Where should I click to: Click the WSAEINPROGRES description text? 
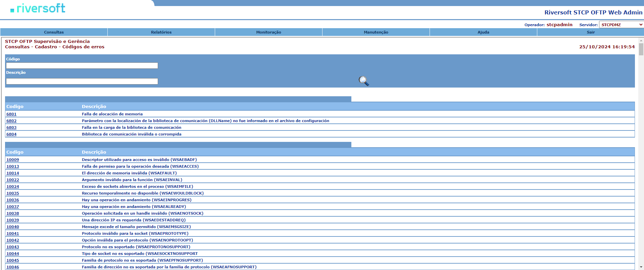137,200
